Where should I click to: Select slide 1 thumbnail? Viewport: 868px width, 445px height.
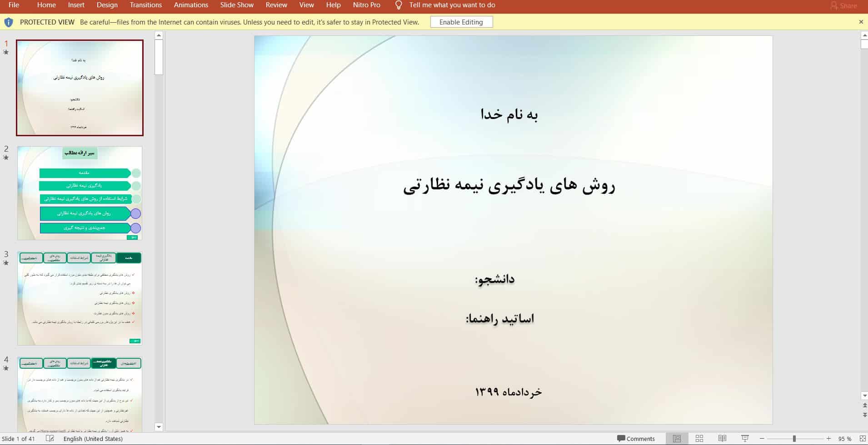80,88
